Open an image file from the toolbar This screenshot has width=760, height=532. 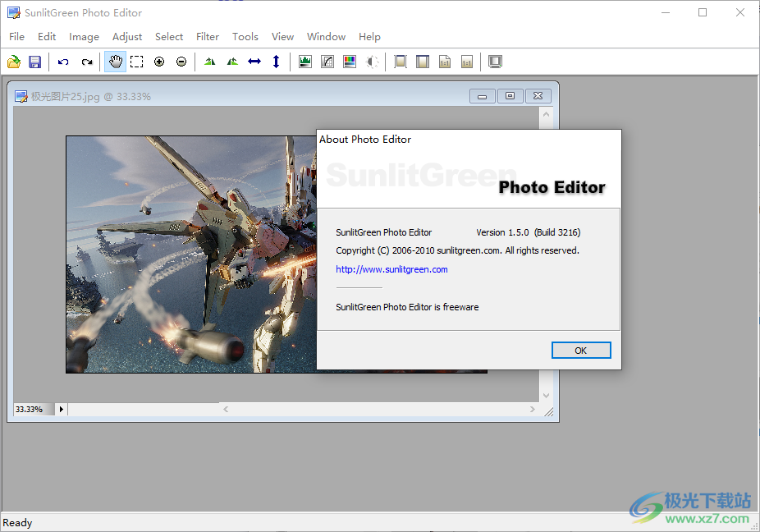coord(14,62)
